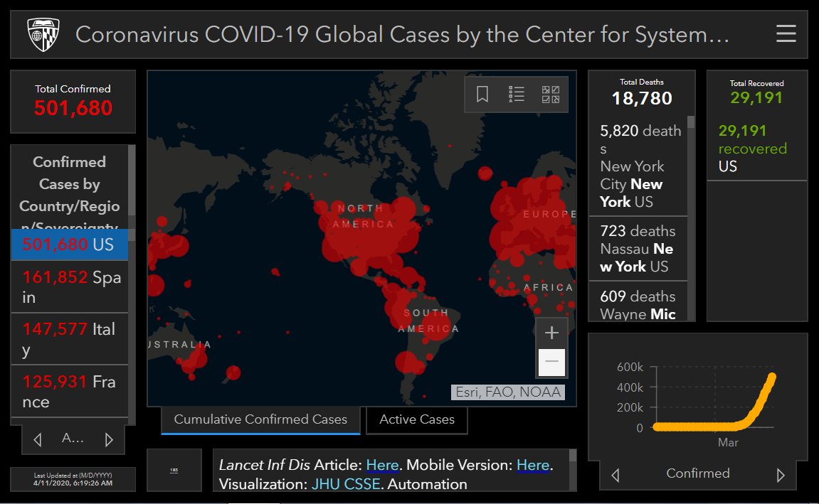The width and height of the screenshot is (819, 504).
Task: Click the Total Deaths 18,780 figure
Action: (641, 98)
